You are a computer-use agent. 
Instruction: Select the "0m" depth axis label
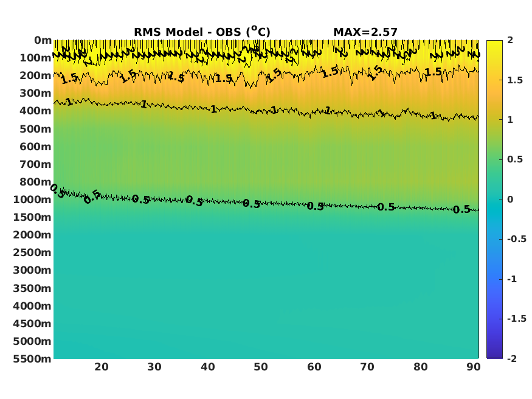(x=43, y=40)
